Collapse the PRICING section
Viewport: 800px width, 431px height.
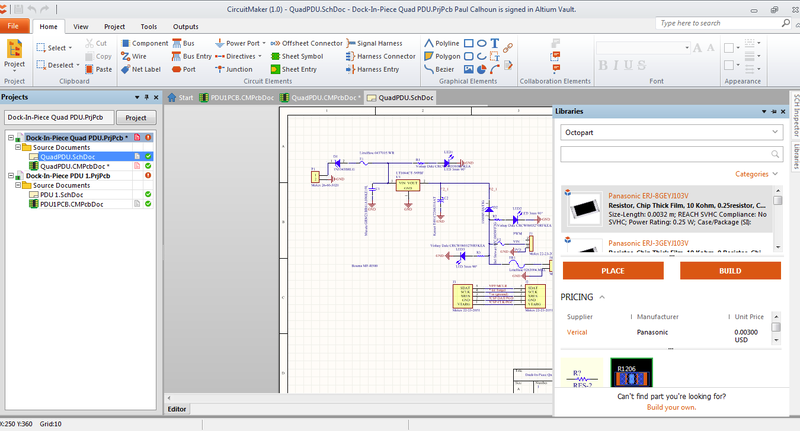(600, 297)
